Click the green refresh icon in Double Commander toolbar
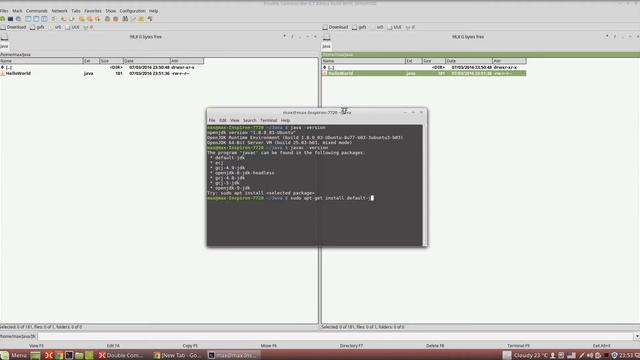 pos(3,19)
